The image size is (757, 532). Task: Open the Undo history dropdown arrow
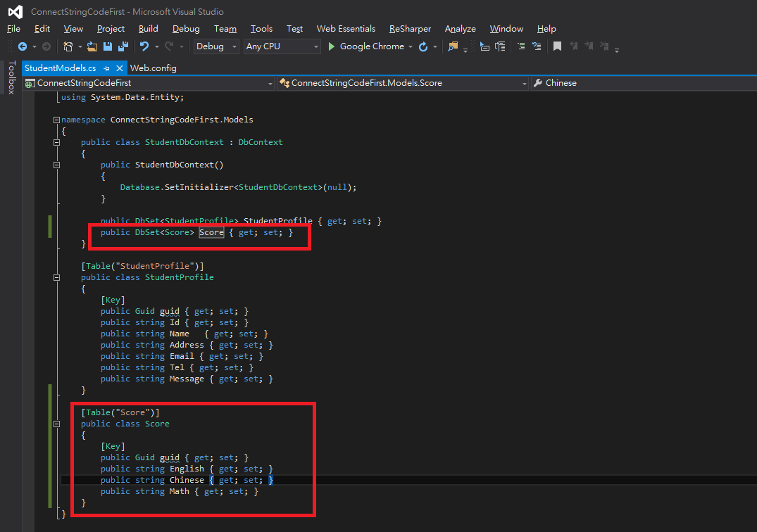[157, 46]
